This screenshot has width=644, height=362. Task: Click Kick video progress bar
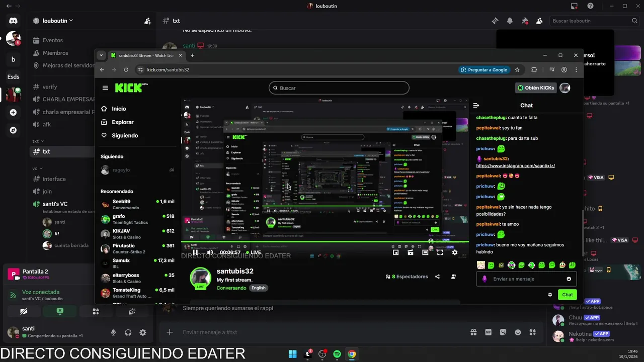325,243
